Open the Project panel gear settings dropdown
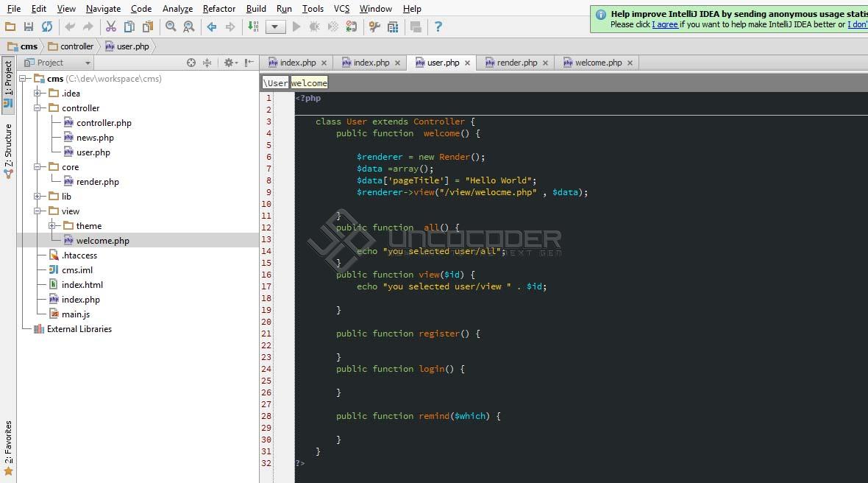Viewport: 868px width, 483px height. pyautogui.click(x=231, y=63)
